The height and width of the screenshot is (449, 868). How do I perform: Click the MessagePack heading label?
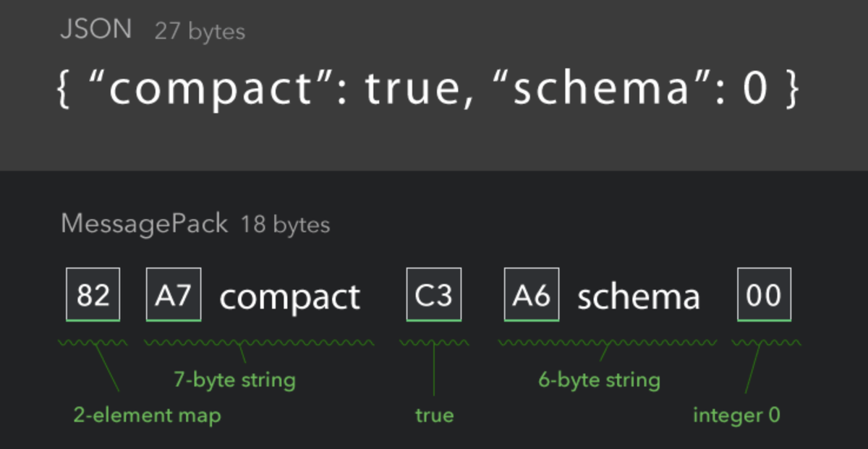[144, 224]
